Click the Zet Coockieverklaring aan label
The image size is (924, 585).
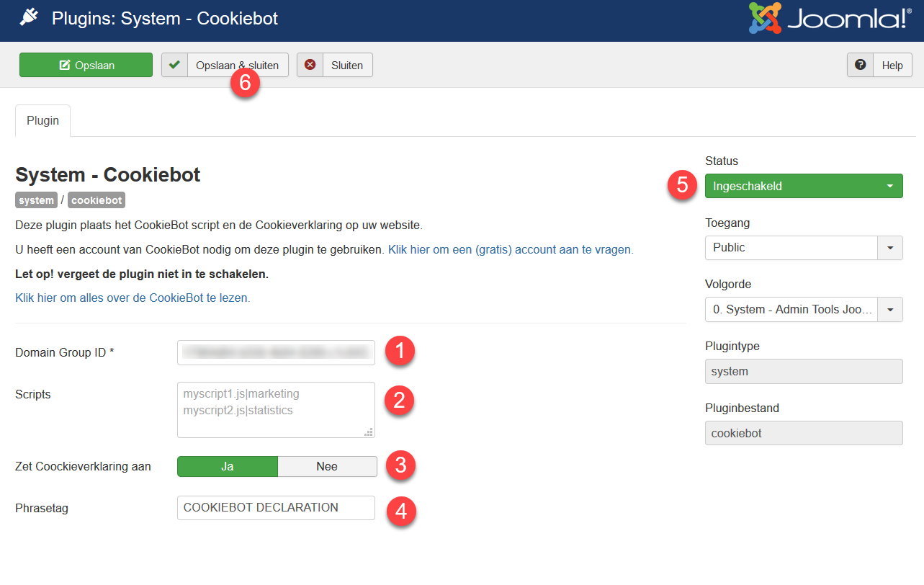click(83, 466)
